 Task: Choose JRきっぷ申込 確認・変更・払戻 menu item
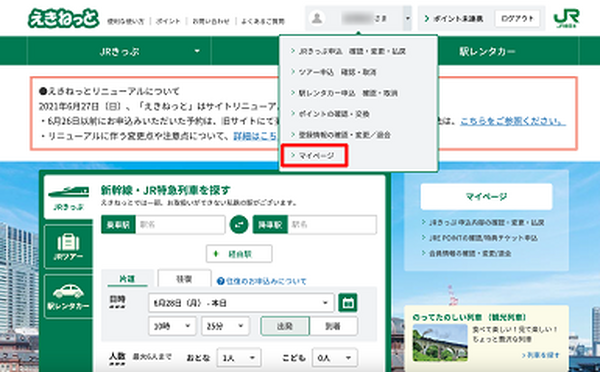352,51
